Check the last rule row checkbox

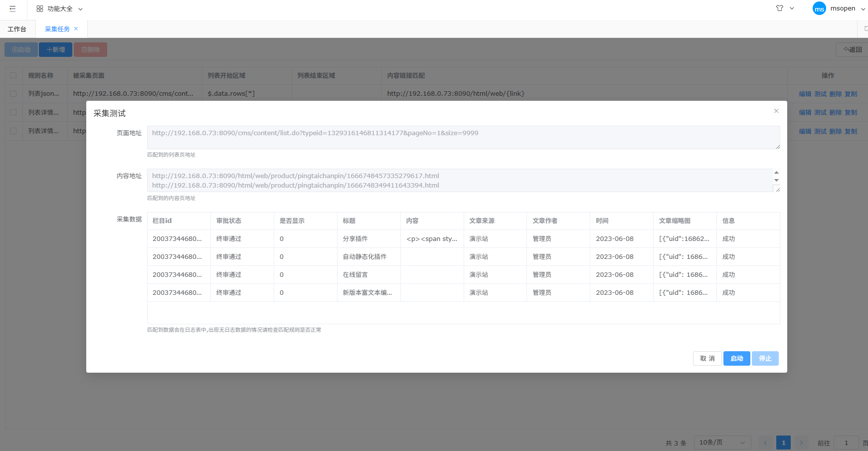(x=13, y=131)
